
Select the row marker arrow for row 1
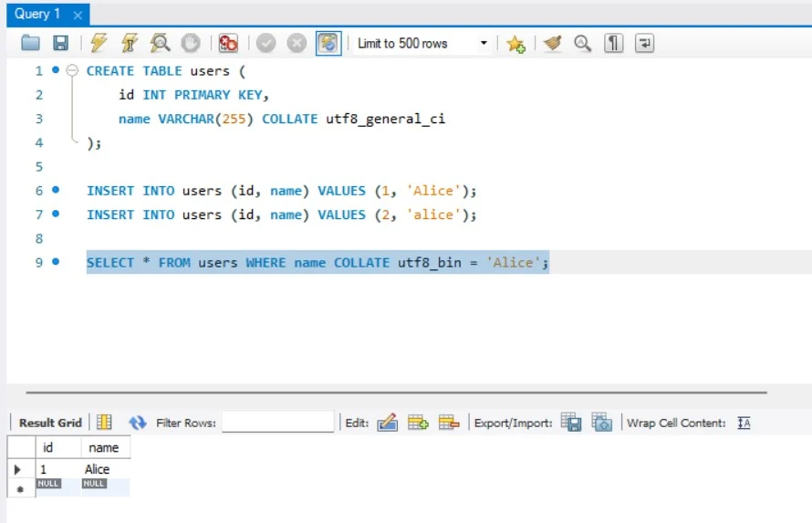pyautogui.click(x=18, y=470)
